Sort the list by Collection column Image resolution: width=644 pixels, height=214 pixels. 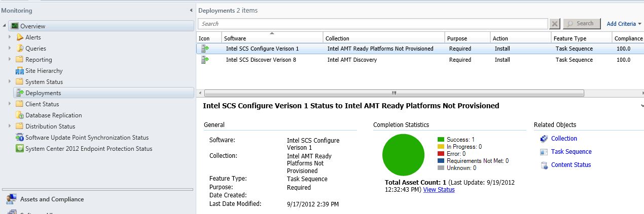(x=337, y=38)
